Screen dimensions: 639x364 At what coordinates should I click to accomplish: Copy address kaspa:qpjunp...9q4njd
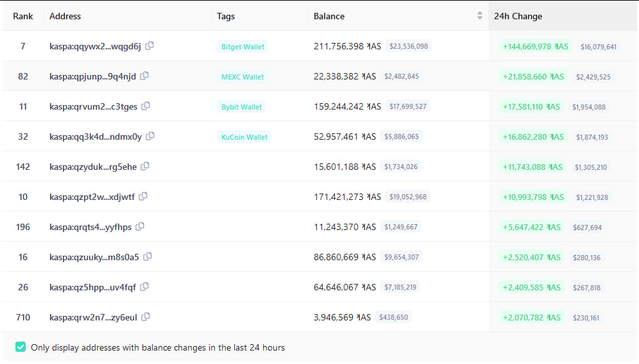[x=144, y=76]
